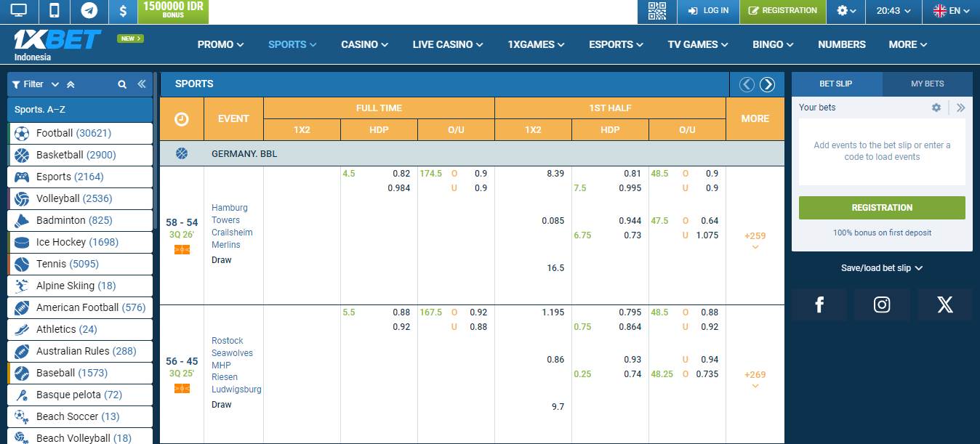Click the 1500000 IDR BONUS banner
This screenshot has width=980, height=444.
pyautogui.click(x=173, y=10)
